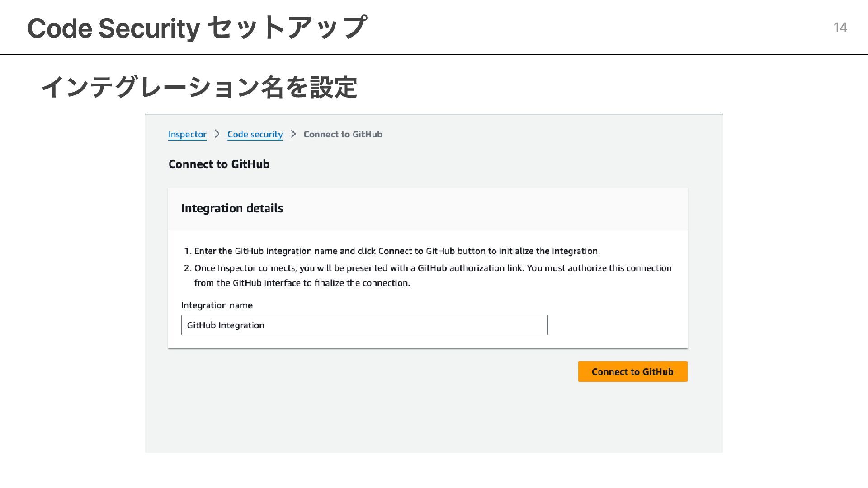The image size is (868, 488).
Task: Click the Integration name field label
Action: click(x=217, y=305)
